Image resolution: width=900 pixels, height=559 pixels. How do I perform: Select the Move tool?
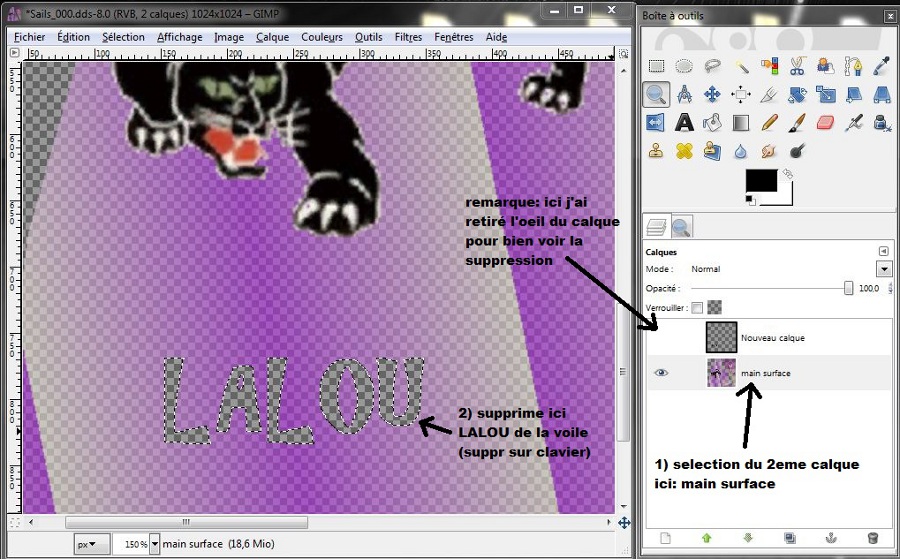point(712,94)
